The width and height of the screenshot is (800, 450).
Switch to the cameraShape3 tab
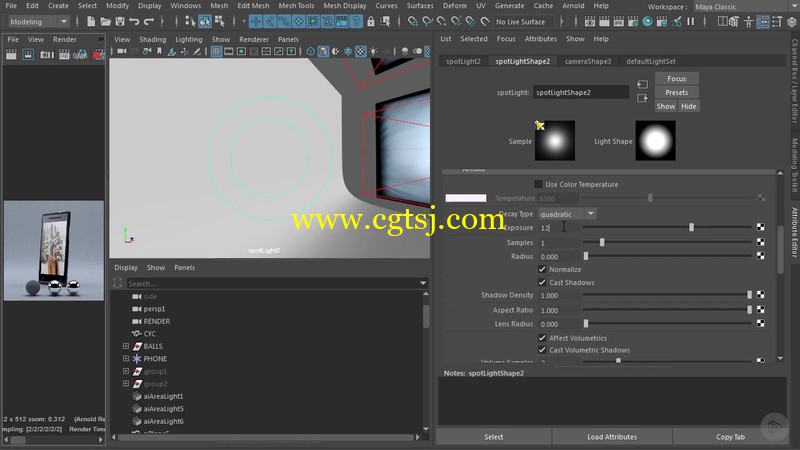tap(588, 61)
